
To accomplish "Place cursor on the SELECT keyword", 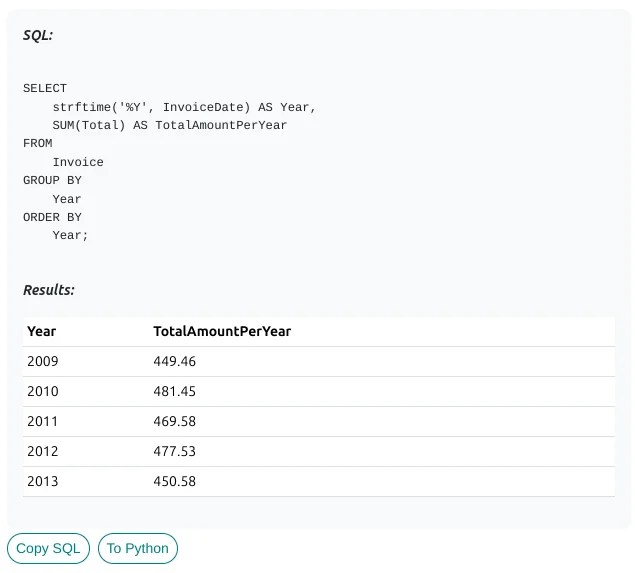I will [x=45, y=88].
